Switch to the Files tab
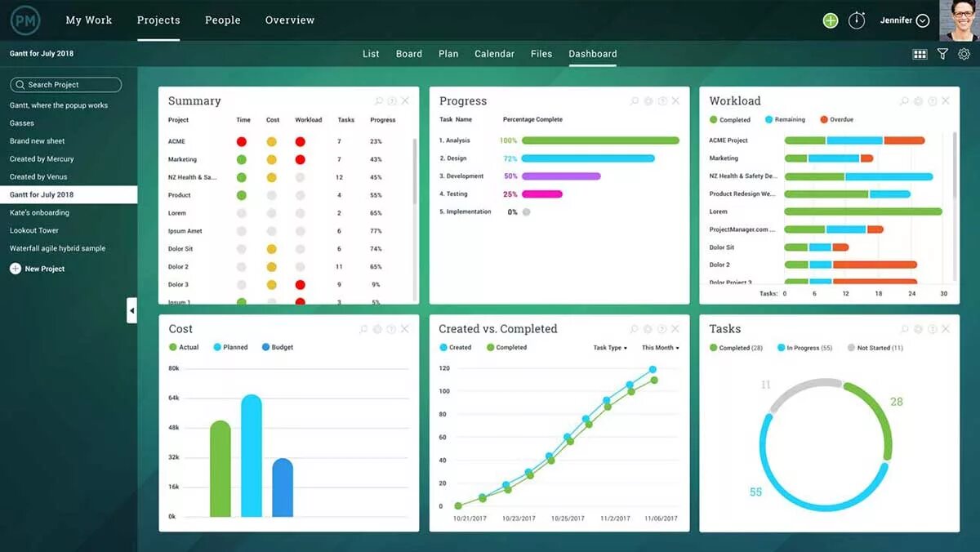 (x=541, y=54)
